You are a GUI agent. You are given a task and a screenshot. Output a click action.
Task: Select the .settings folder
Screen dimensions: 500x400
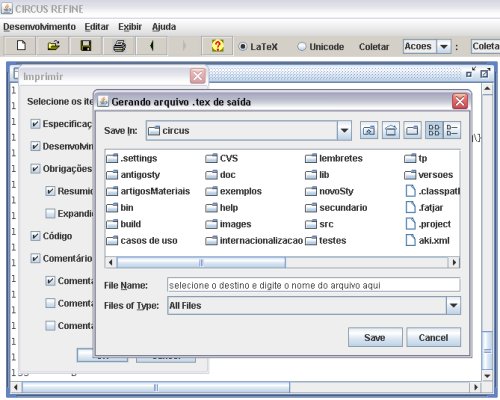132,158
